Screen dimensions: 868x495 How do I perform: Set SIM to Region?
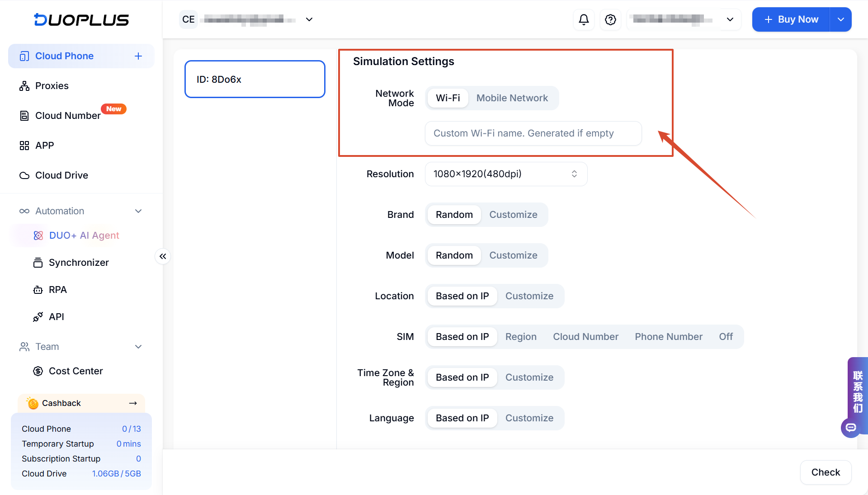(x=521, y=337)
